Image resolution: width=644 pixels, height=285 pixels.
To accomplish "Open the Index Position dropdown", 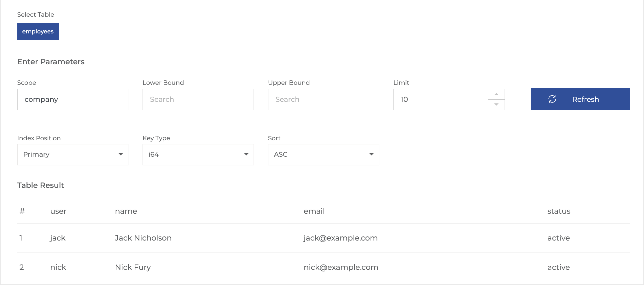I will point(73,154).
